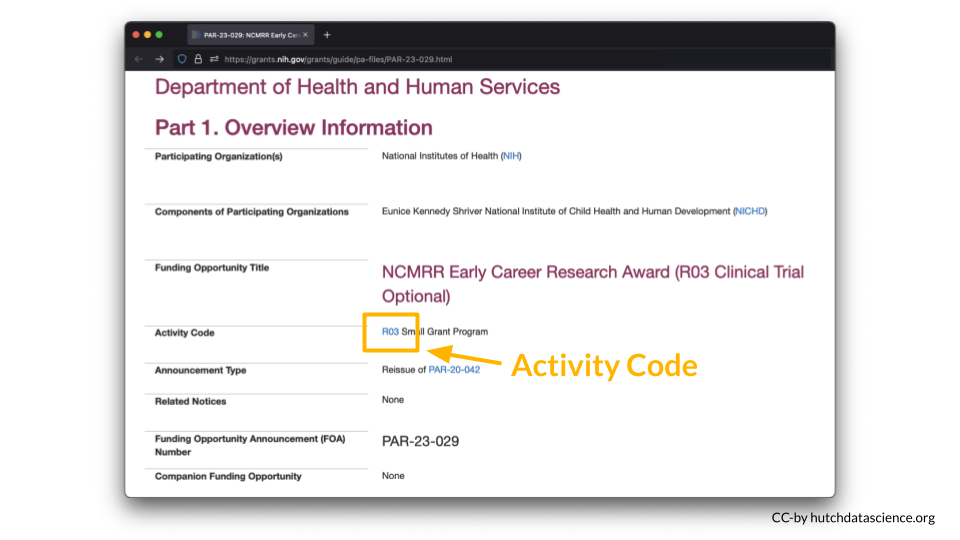Click the macOS yellow minimize window button
The height and width of the screenshot is (540, 960).
coord(148,35)
